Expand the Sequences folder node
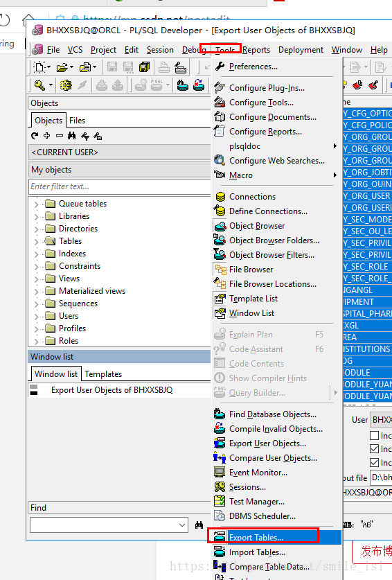Screen dimensions: 392x580 tap(36, 304)
